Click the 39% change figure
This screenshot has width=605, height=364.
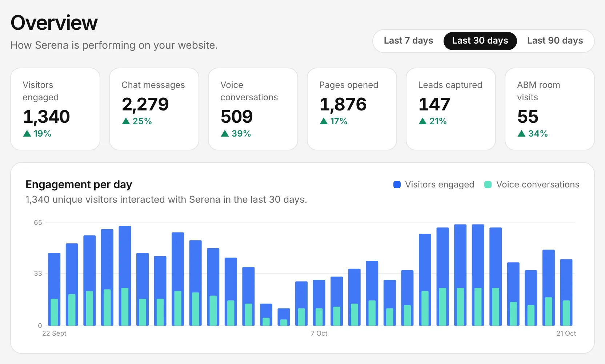241,134
